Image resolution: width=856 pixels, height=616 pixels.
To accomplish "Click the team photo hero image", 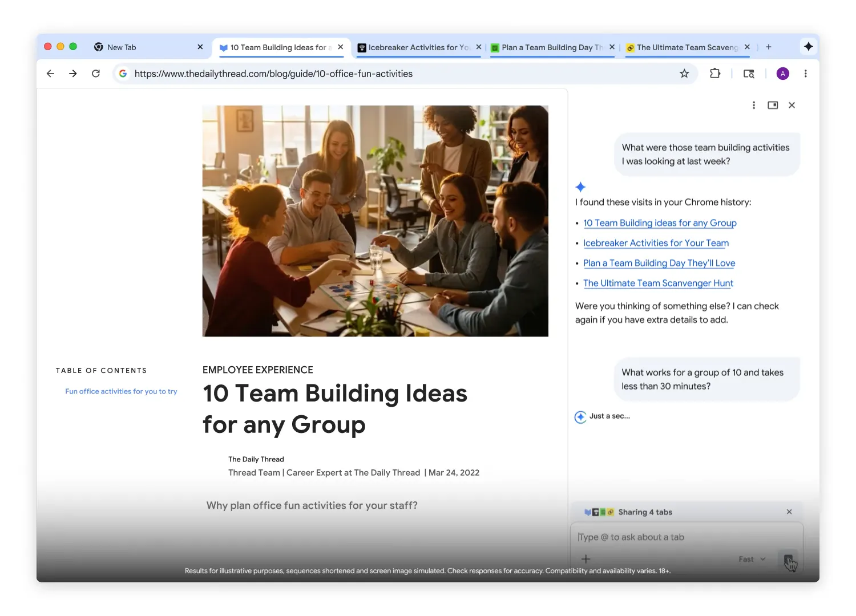I will point(375,221).
